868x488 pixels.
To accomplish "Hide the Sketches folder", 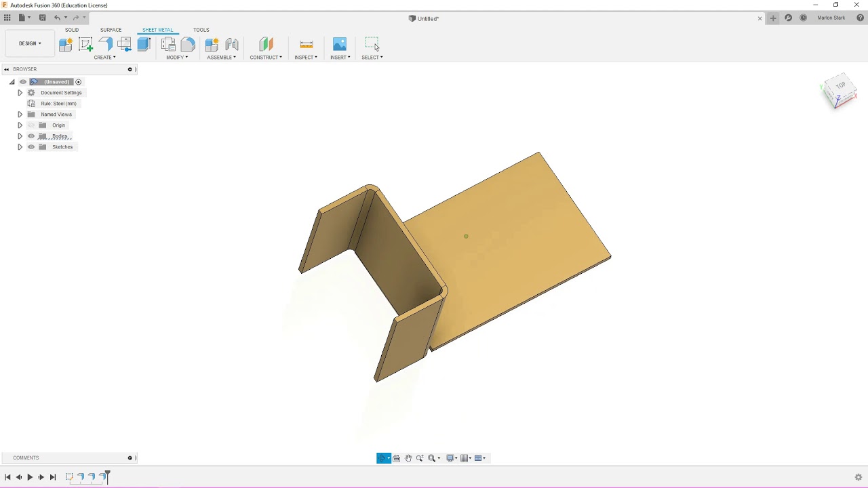I will [x=31, y=147].
